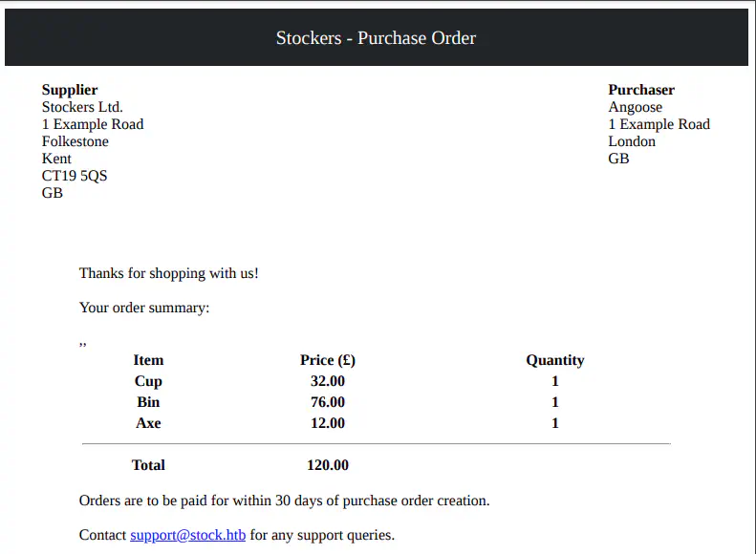Click the 120.00 total amount
This screenshot has height=554, width=756.
[328, 465]
